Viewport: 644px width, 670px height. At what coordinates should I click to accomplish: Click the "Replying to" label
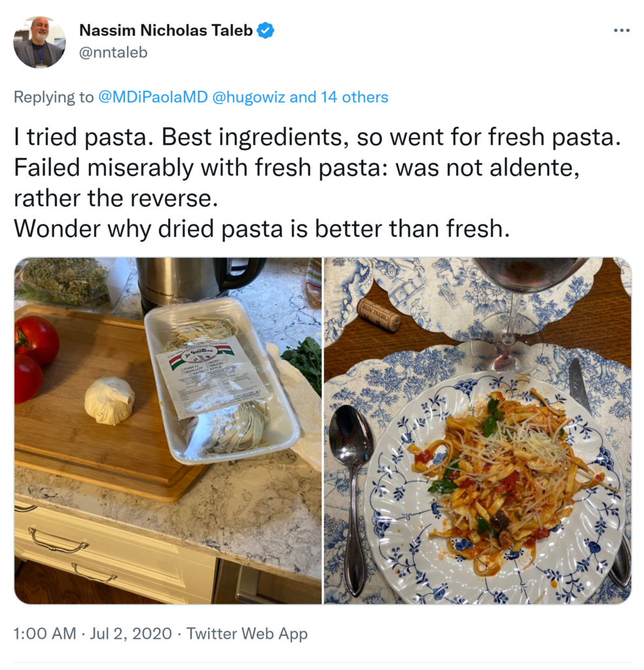[x=54, y=97]
